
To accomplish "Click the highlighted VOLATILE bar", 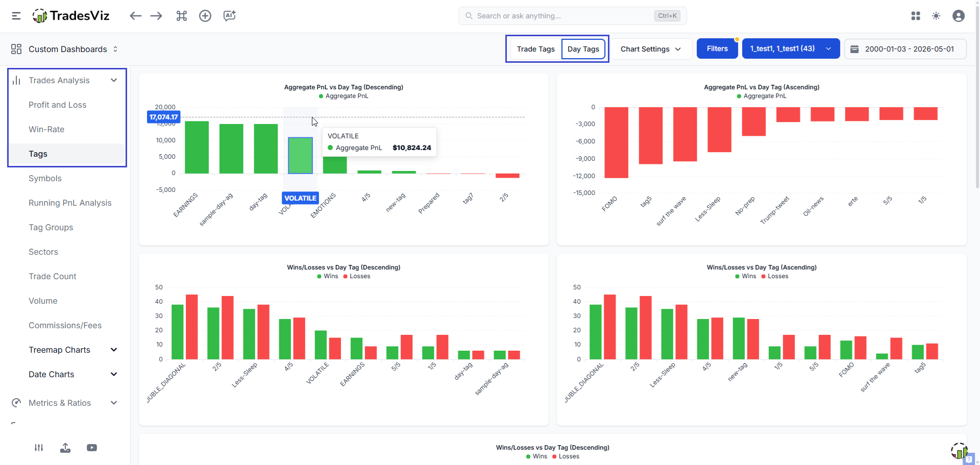I will point(300,156).
